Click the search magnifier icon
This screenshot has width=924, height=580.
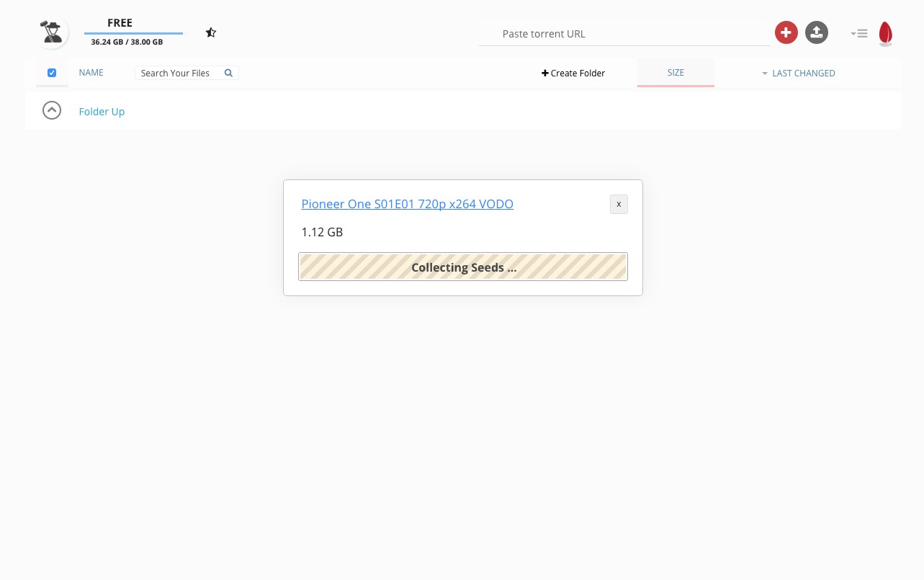point(228,73)
